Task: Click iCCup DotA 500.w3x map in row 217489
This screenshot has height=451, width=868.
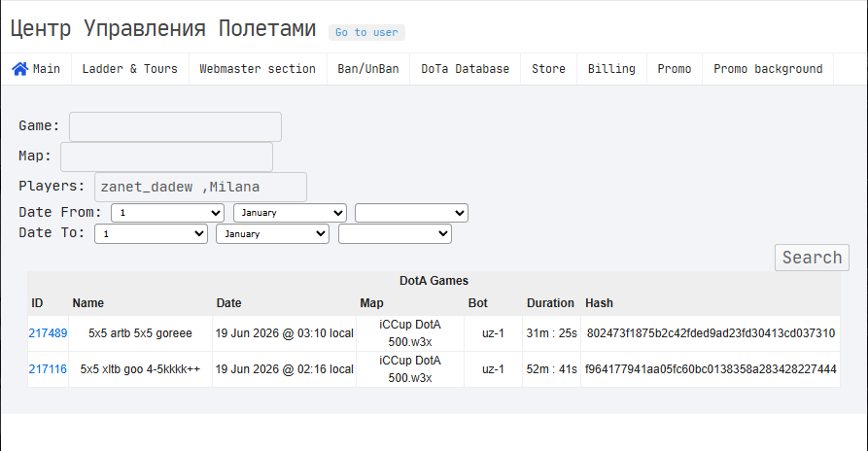Action: pos(410,333)
